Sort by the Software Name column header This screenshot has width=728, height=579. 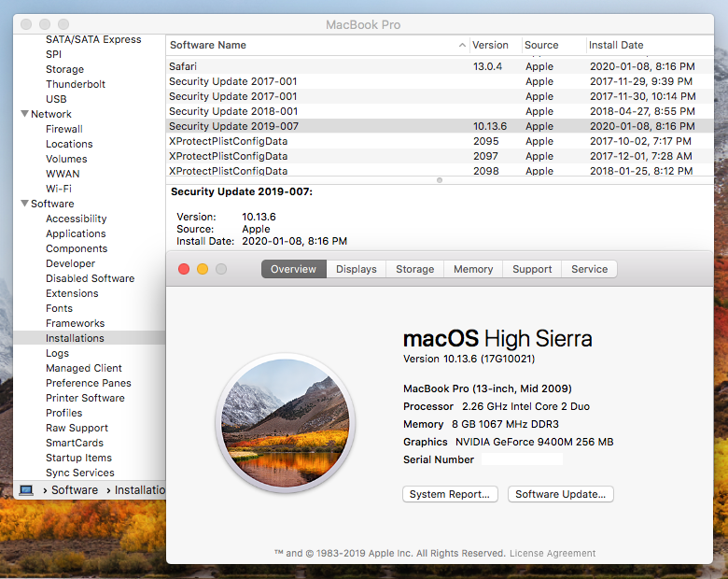tap(317, 45)
